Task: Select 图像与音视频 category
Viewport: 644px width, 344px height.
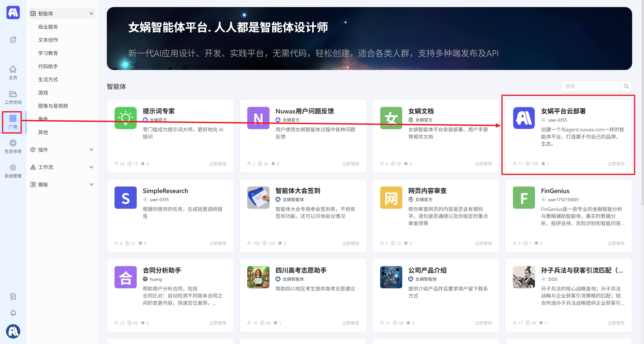Action: tap(53, 106)
